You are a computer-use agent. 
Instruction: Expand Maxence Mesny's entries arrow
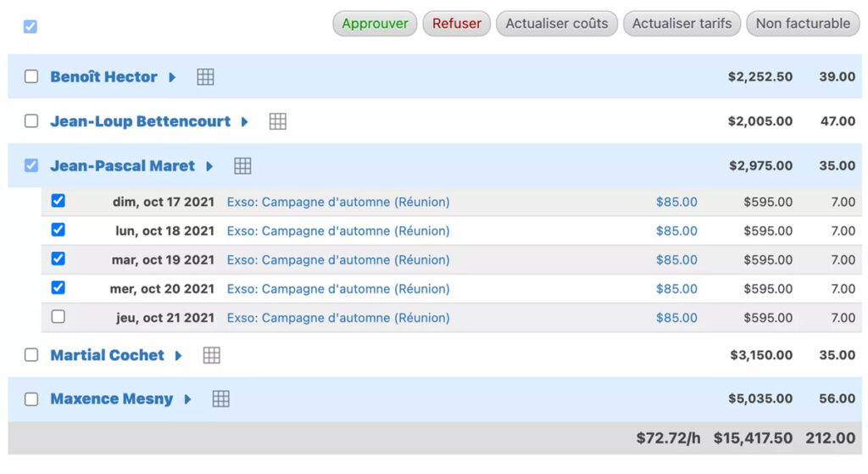pyautogui.click(x=187, y=399)
